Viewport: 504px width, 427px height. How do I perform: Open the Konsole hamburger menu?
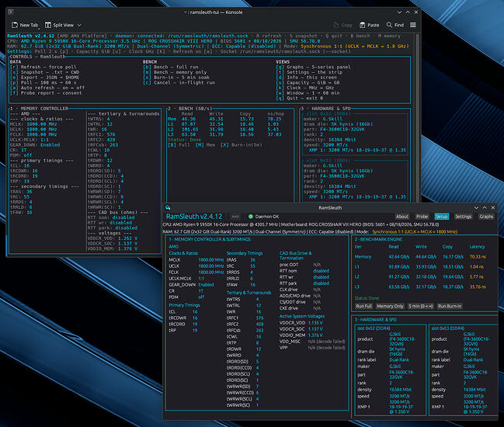tap(413, 25)
